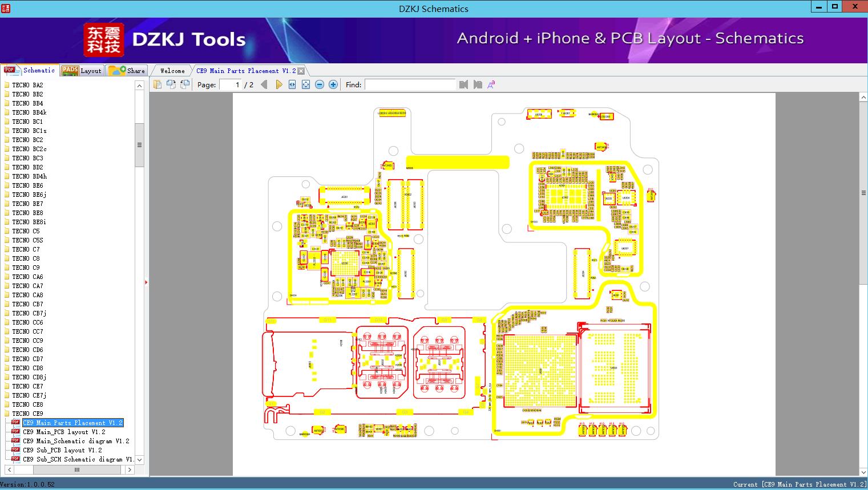This screenshot has width=868, height=490.
Task: Click the Find search field
Action: 410,84
